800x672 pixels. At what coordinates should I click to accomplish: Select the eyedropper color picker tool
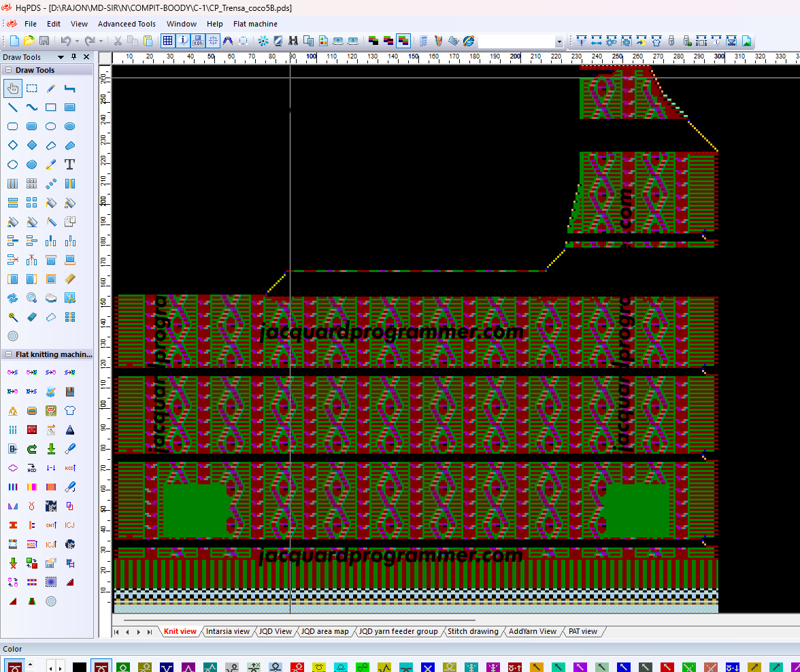(x=50, y=165)
